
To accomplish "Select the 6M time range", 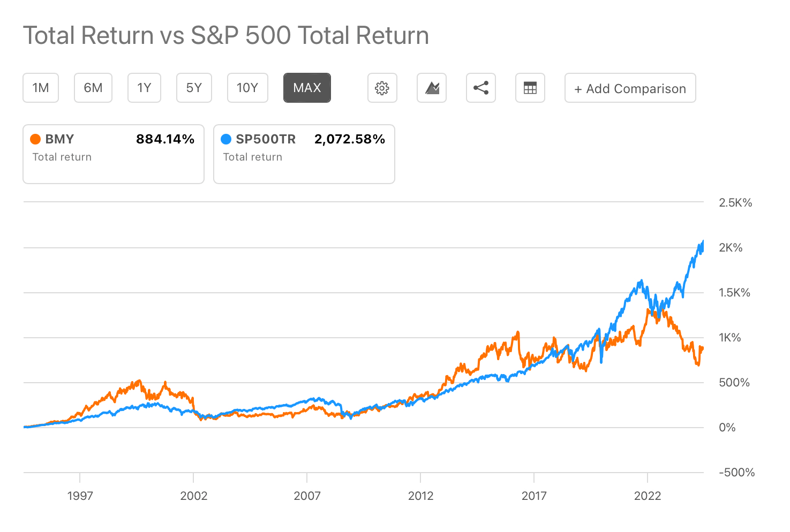I will 93,88.
